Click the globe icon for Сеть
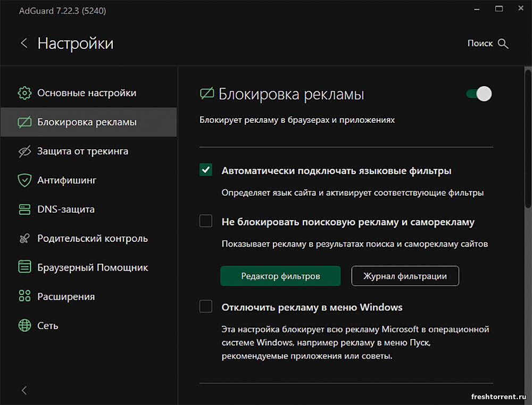This screenshot has width=532, height=405. pyautogui.click(x=24, y=325)
